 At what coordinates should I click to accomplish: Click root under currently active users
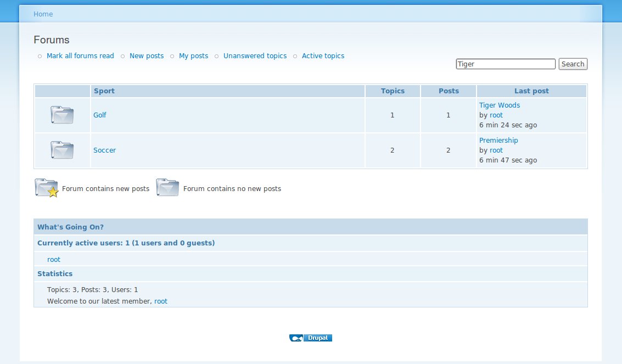point(54,260)
